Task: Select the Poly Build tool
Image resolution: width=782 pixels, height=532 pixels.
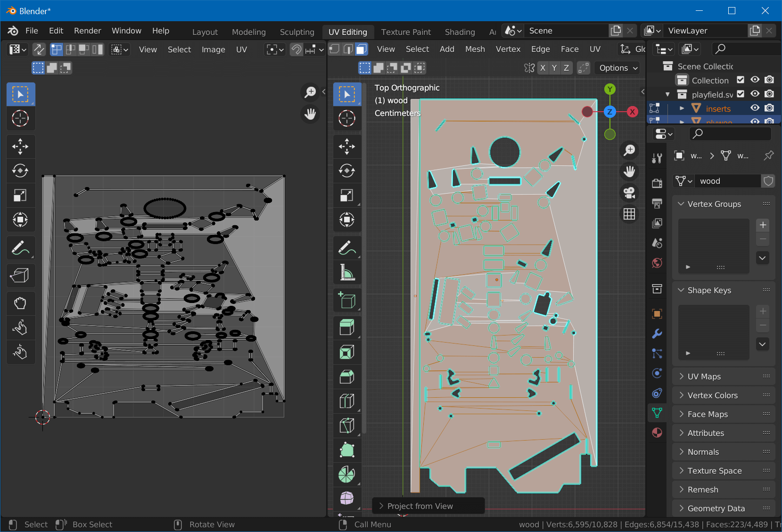Action: click(x=347, y=450)
